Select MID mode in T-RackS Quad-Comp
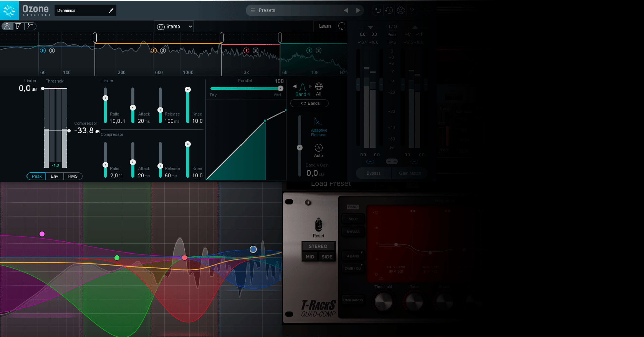This screenshot has width=644, height=337. pyautogui.click(x=310, y=257)
